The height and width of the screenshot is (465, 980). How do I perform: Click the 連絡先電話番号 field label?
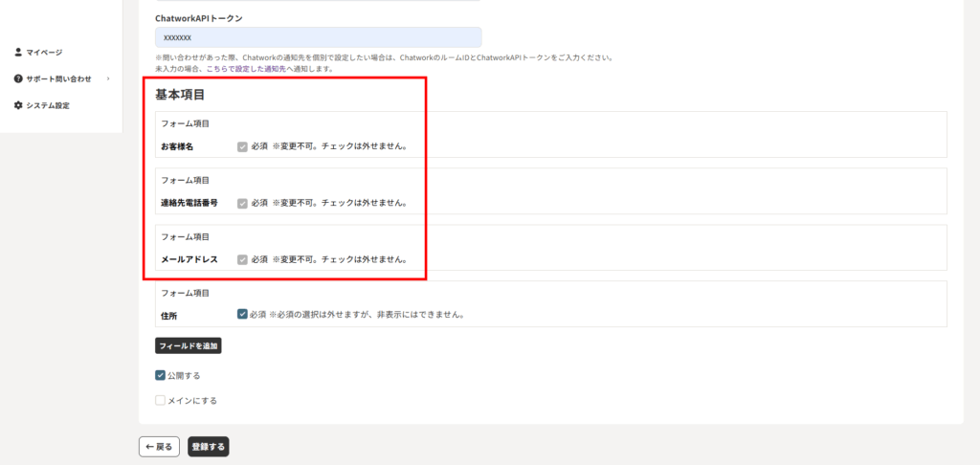click(x=189, y=203)
